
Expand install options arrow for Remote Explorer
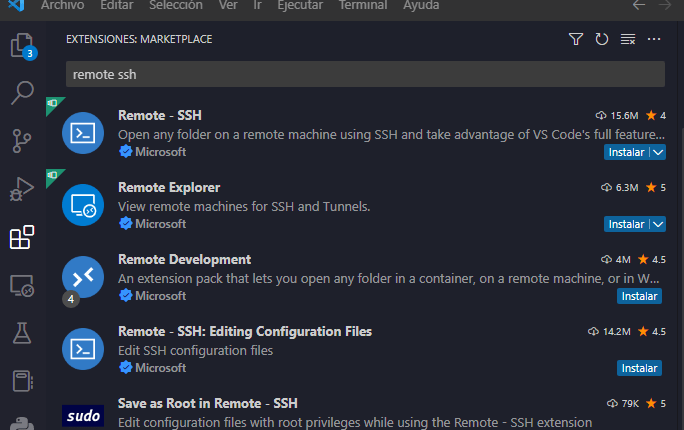(657, 224)
